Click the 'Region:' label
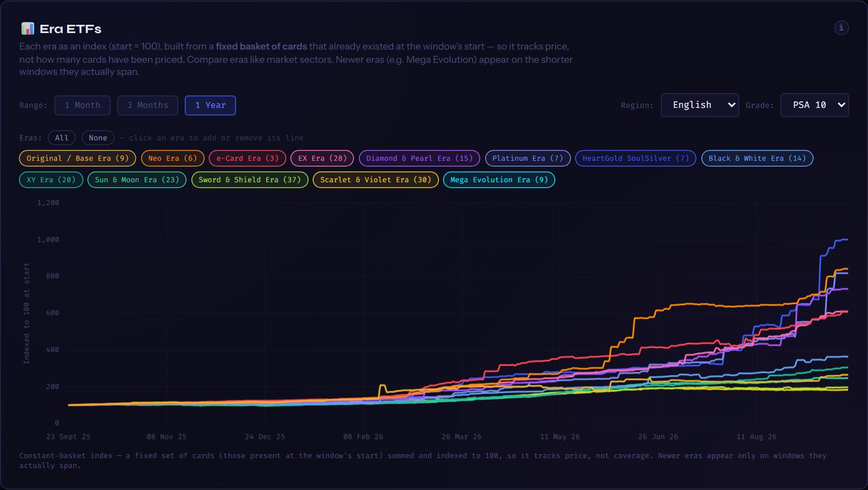Screen dimensions: 868x490 (637, 105)
